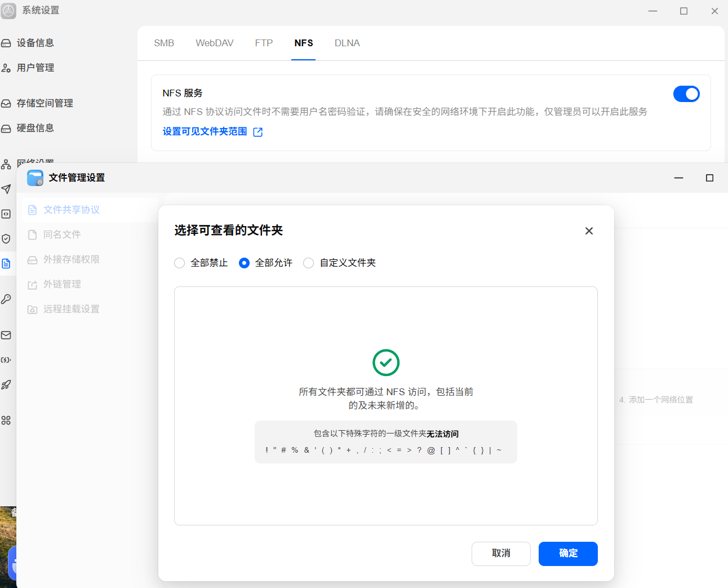This screenshot has height=588, width=728.
Task: Select the 全部禁止 radio option
Action: point(180,263)
